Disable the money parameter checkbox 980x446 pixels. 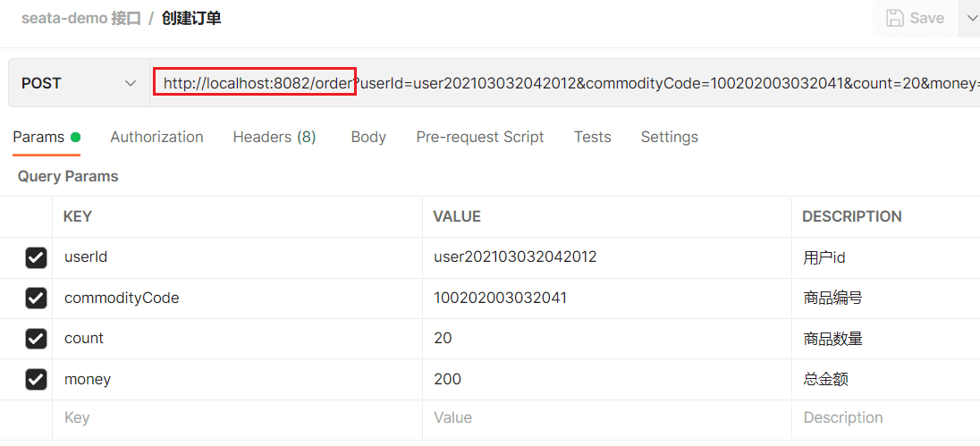click(36, 380)
